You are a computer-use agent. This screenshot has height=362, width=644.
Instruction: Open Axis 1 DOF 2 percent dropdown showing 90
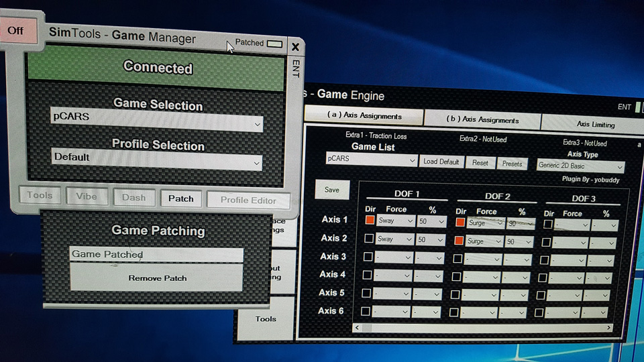pos(522,224)
